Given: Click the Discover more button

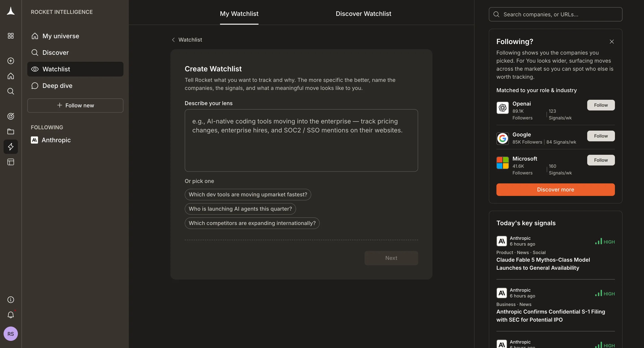Looking at the screenshot, I should (x=555, y=189).
